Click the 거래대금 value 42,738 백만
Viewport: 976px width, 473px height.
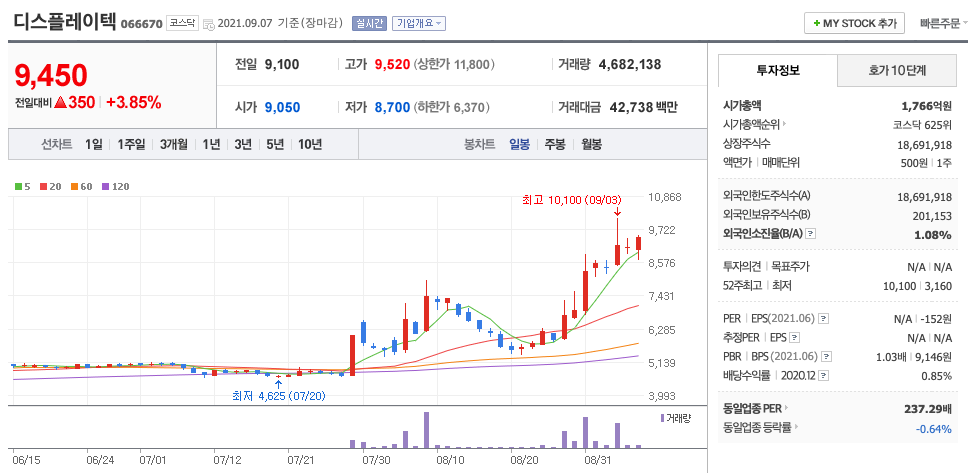[x=644, y=107]
